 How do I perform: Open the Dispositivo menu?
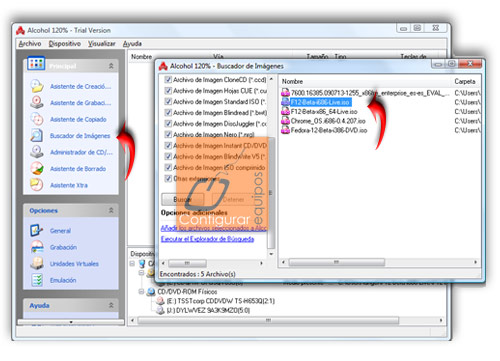[65, 44]
